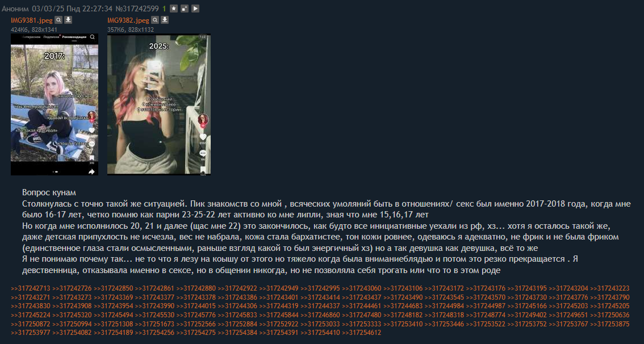Image resolution: width=644 pixels, height=344 pixels.
Task: Click post number №317242599
Action: 137,8
